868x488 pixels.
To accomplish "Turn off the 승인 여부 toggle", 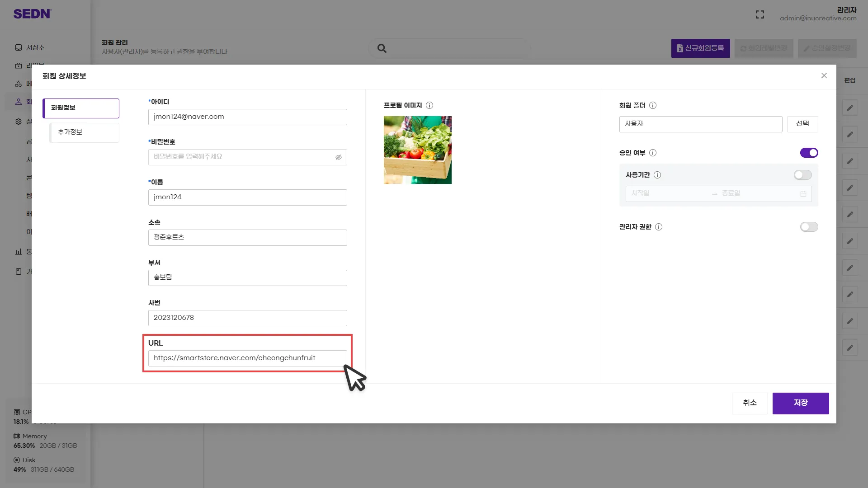I will [809, 153].
